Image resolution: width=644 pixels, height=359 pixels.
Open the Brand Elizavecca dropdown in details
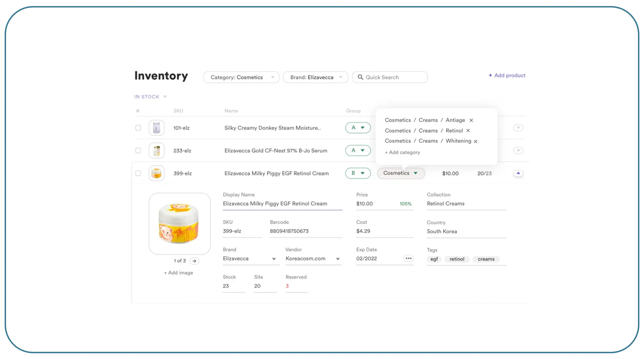coord(251,259)
